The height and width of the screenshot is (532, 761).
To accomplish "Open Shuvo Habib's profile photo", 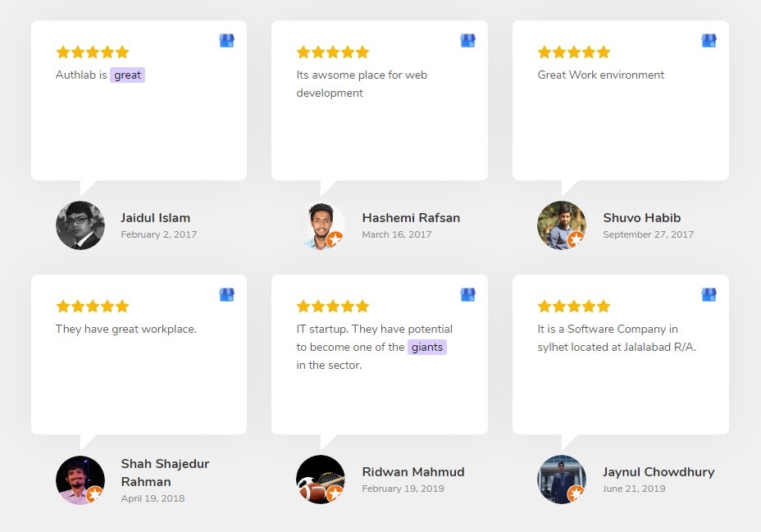I will click(x=562, y=225).
